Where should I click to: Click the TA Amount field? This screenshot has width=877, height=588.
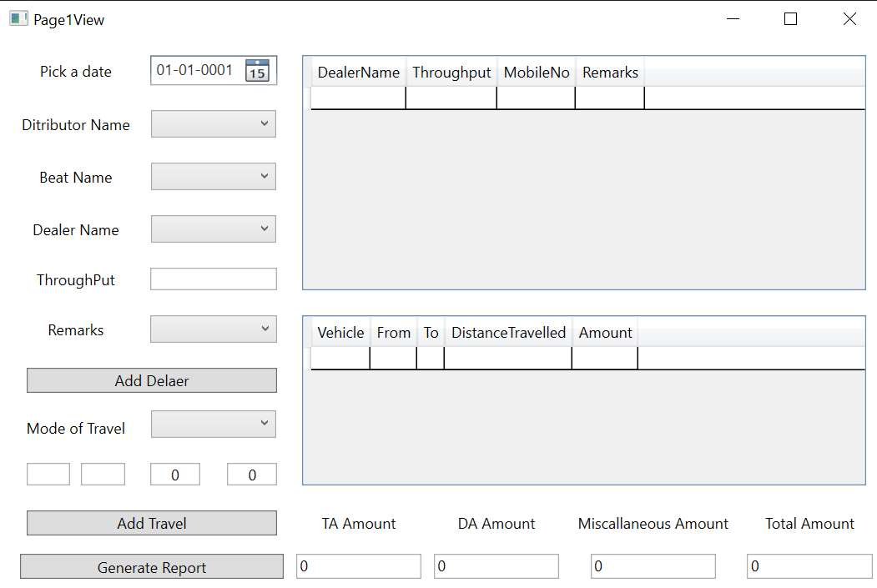click(x=358, y=565)
